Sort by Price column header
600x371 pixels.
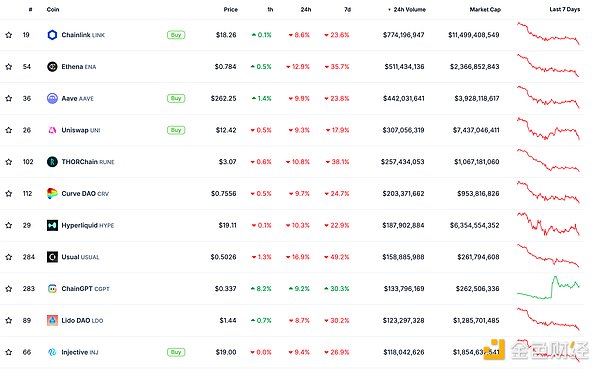tap(230, 10)
